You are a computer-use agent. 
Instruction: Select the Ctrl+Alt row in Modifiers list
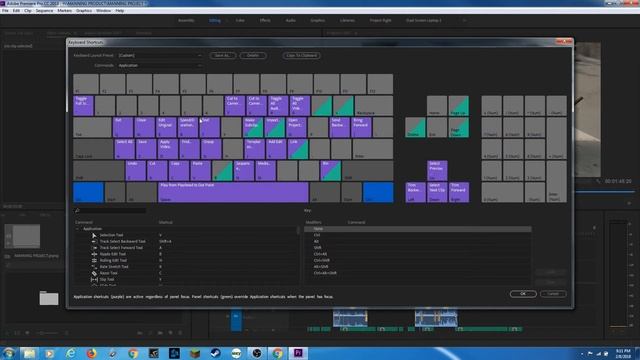click(418, 254)
